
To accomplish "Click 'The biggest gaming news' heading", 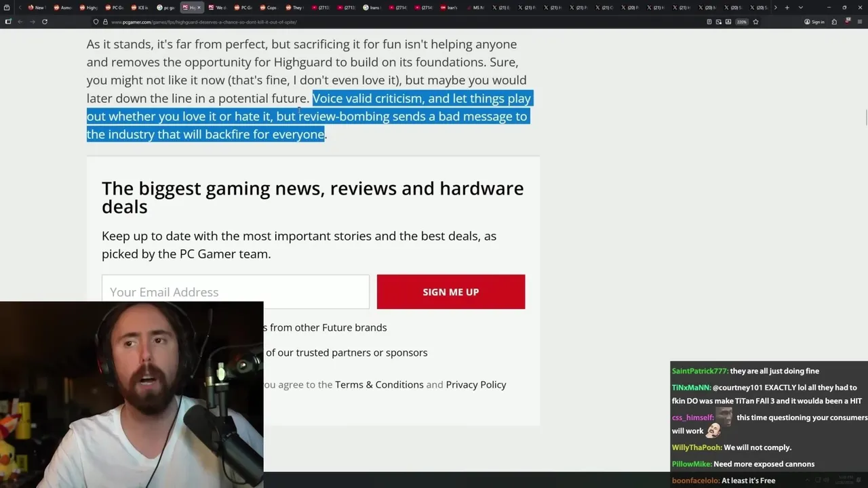I will 313,197.
